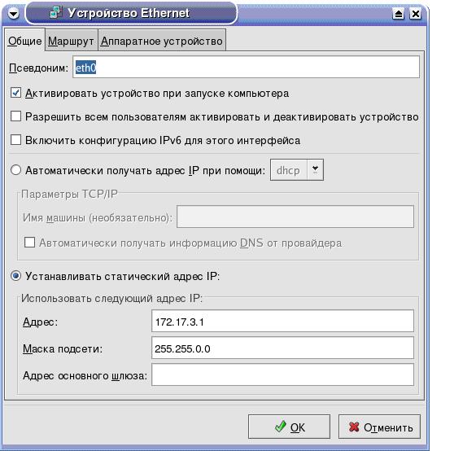Click the green checkmark icon on OK
This screenshot has width=476, height=451.
pyautogui.click(x=281, y=427)
